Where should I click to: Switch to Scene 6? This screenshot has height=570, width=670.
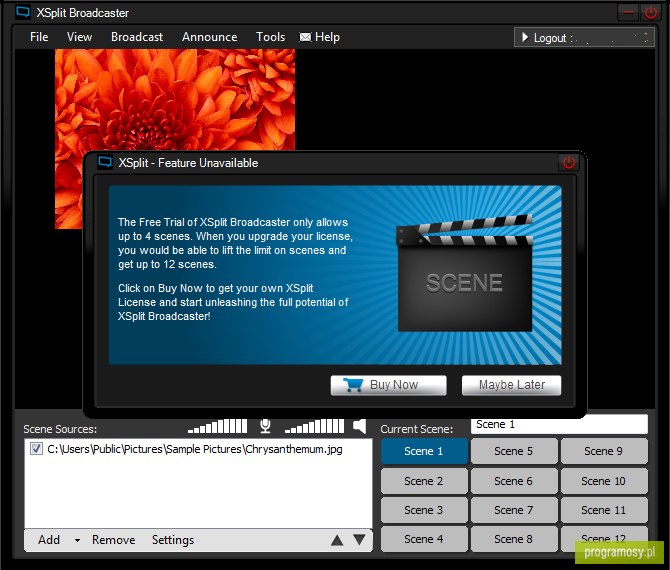point(514,481)
